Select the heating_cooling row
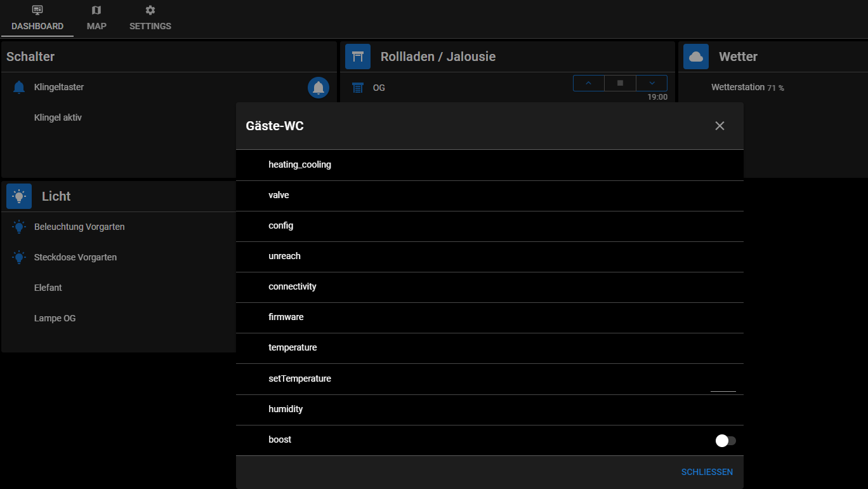Viewport: 868px width, 489px height. point(490,165)
